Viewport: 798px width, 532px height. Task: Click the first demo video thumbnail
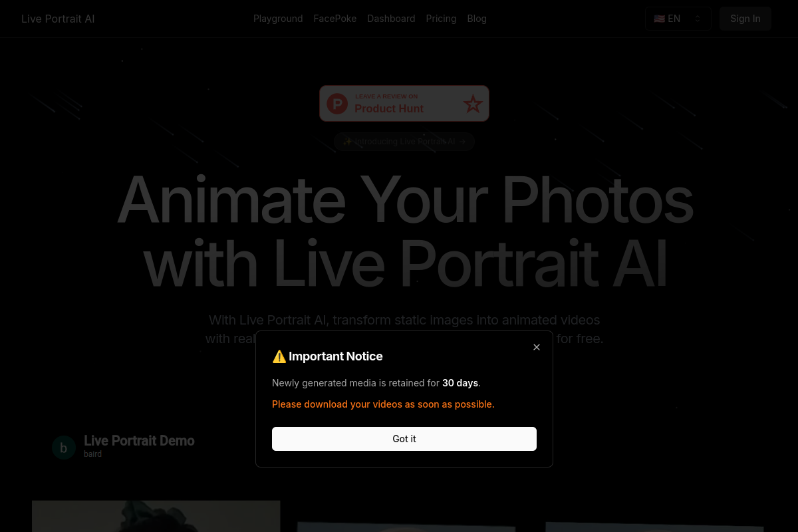(156, 517)
